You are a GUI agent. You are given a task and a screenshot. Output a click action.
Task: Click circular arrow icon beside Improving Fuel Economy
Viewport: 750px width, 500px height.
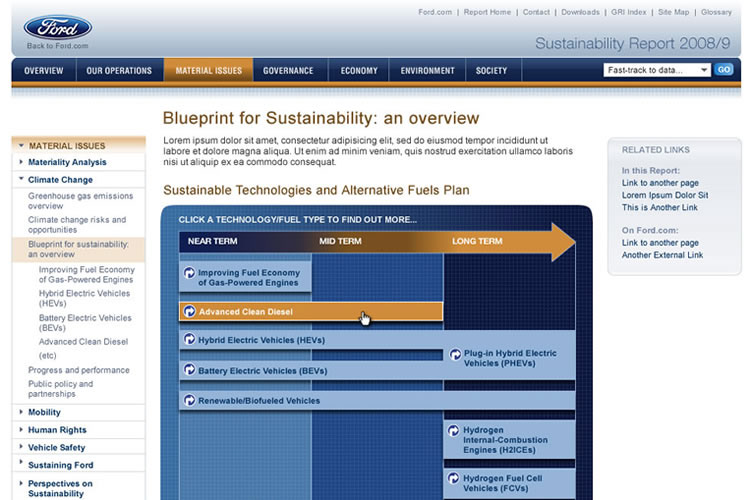189,273
